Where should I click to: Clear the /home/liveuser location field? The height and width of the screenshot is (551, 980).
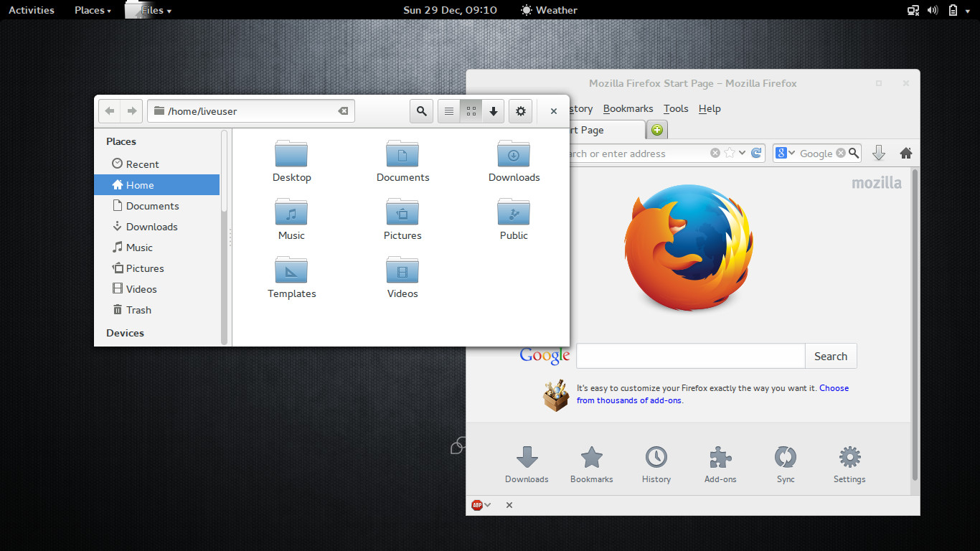pos(343,111)
